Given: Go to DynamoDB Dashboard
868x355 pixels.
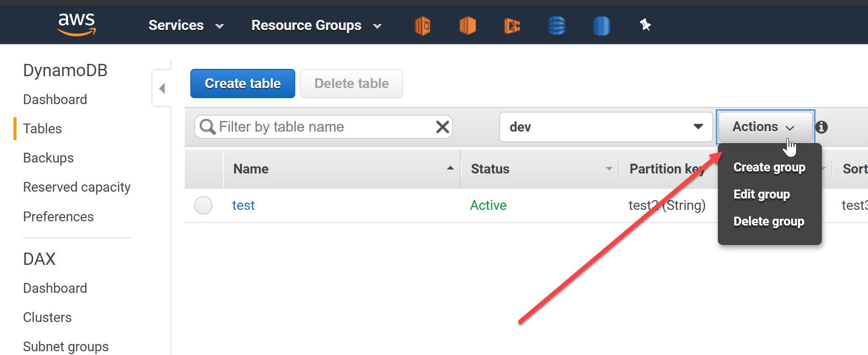Looking at the screenshot, I should click(x=55, y=99).
